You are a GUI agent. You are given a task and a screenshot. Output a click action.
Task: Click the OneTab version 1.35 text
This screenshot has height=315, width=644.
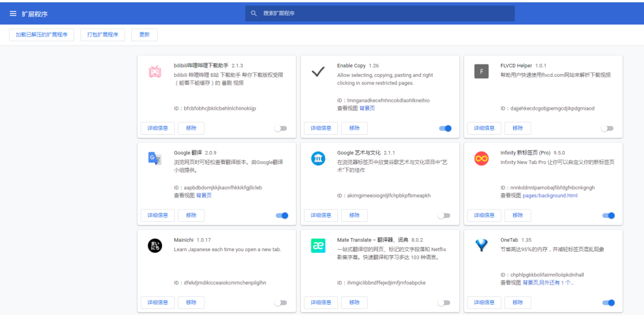[x=526, y=239]
